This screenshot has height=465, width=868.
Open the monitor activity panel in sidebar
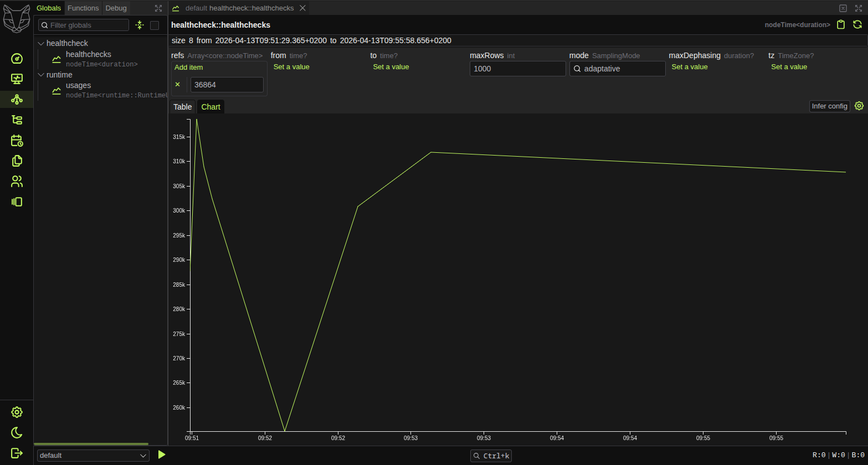pyautogui.click(x=17, y=79)
